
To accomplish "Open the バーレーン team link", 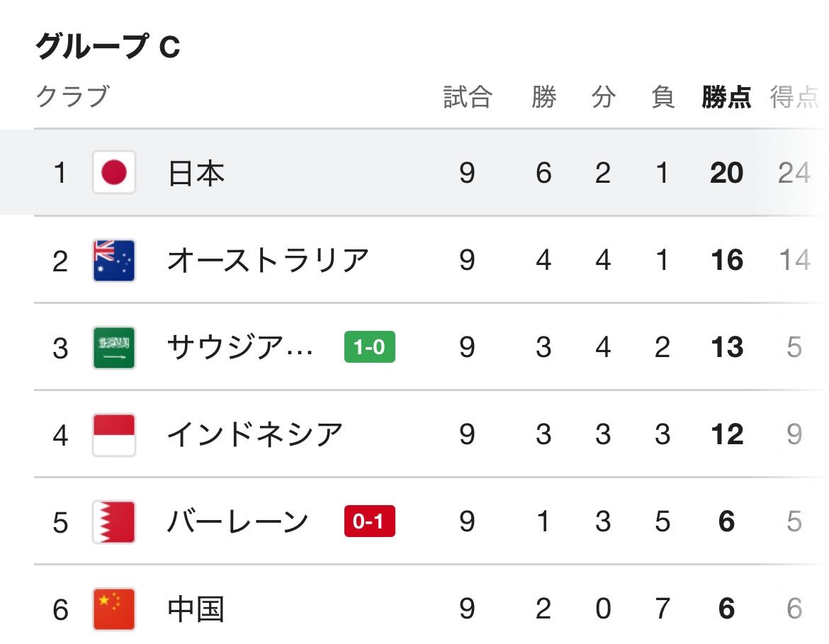I will (x=238, y=522).
